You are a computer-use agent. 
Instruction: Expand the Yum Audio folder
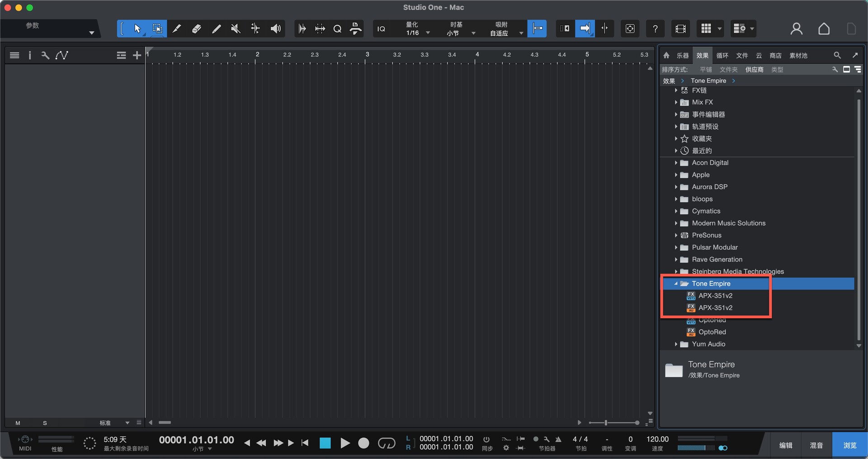[x=676, y=344]
